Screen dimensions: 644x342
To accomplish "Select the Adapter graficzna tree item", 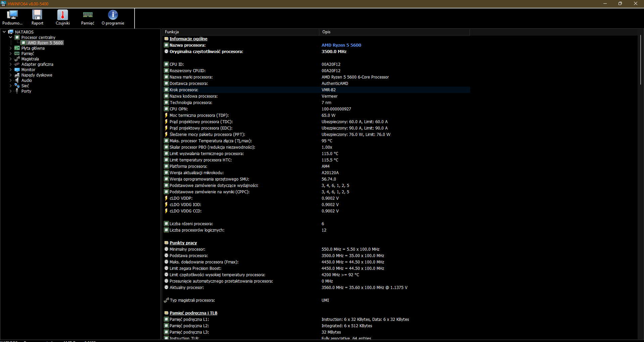I will point(37,64).
